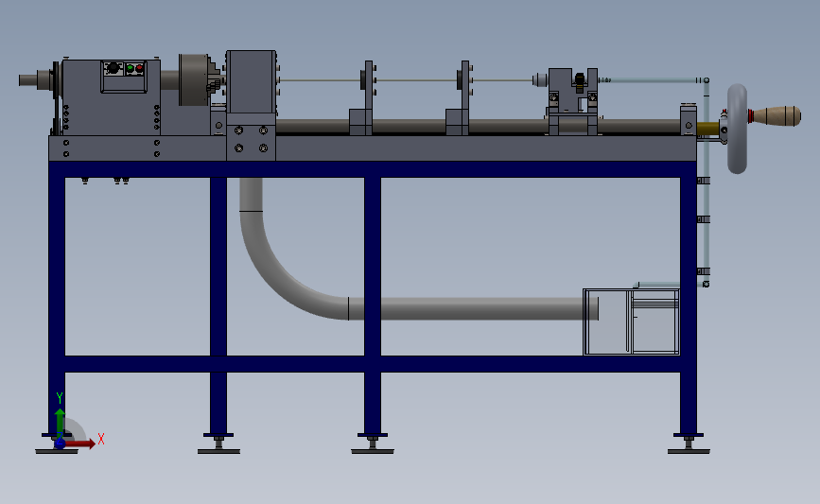Select the blue Z axis origin sphere

61,443
